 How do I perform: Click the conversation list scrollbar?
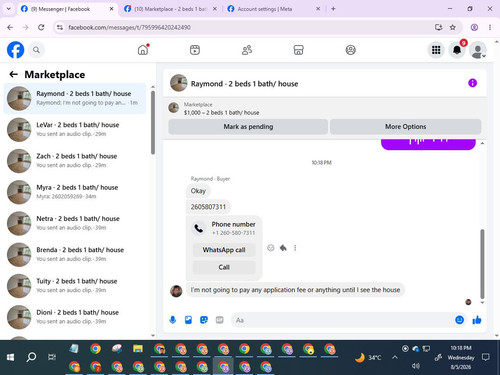153,122
